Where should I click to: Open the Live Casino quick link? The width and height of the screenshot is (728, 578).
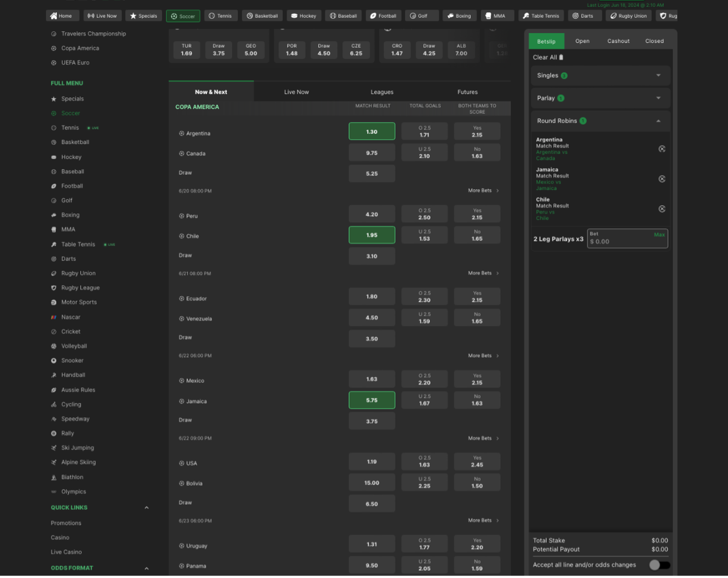[x=66, y=552]
